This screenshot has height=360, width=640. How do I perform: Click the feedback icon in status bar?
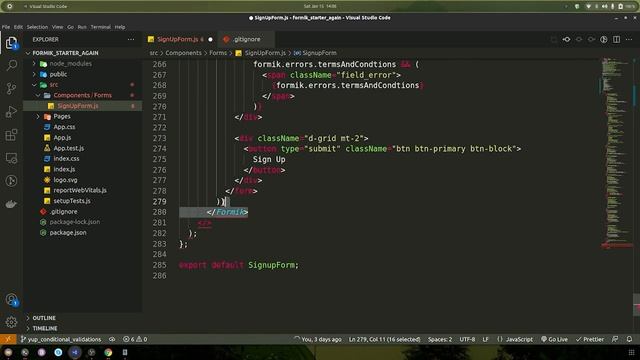(x=615, y=339)
